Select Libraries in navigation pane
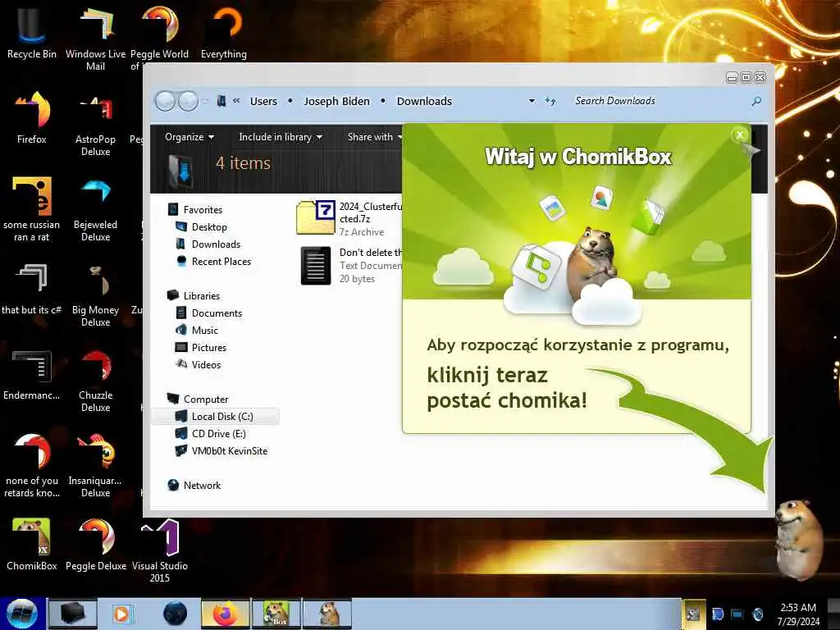840x630 pixels. click(194, 295)
